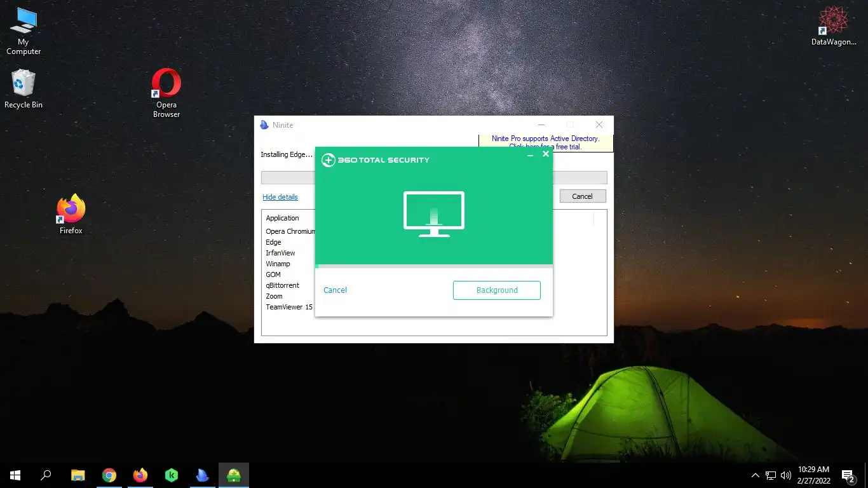
Task: Open the My Computer desktop icon
Action: click(24, 30)
